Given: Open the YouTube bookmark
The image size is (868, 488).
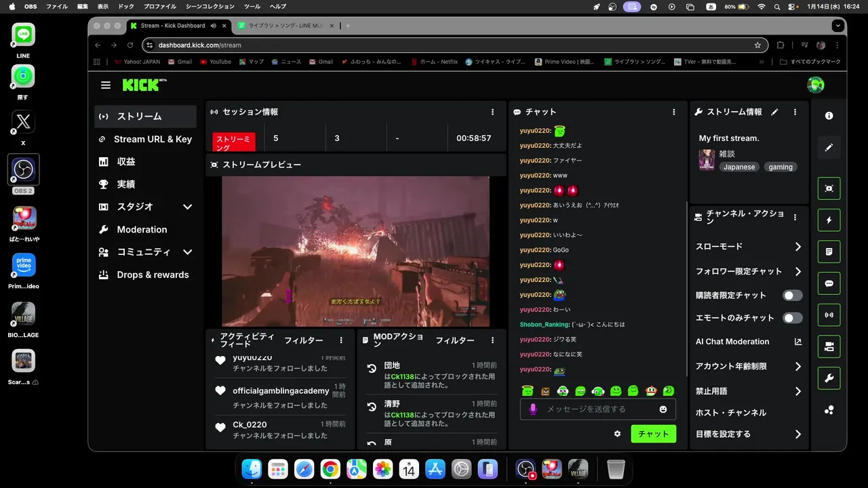Looking at the screenshot, I should [216, 62].
